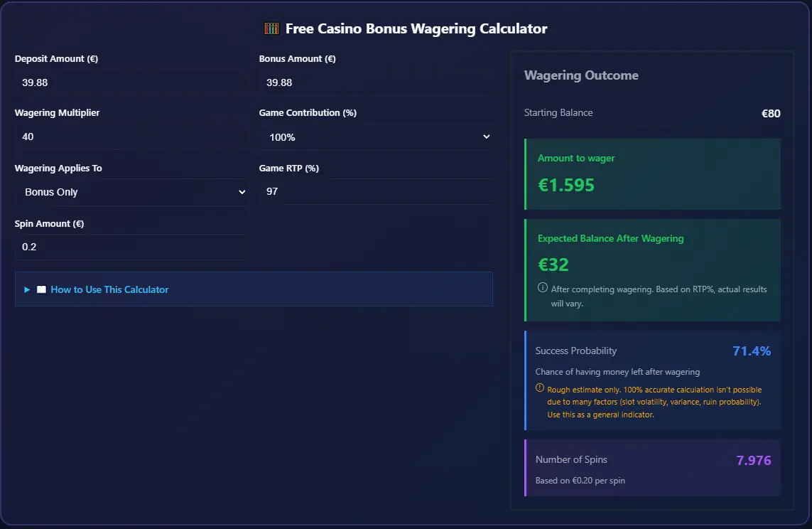Open the Game Contribution percentage dropdown
This screenshot has width=812, height=529.
pos(375,137)
